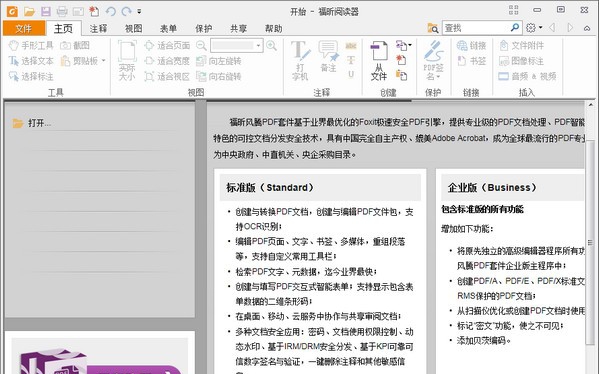Click the undo arrow icon
The image size is (599, 374).
pos(111,11)
